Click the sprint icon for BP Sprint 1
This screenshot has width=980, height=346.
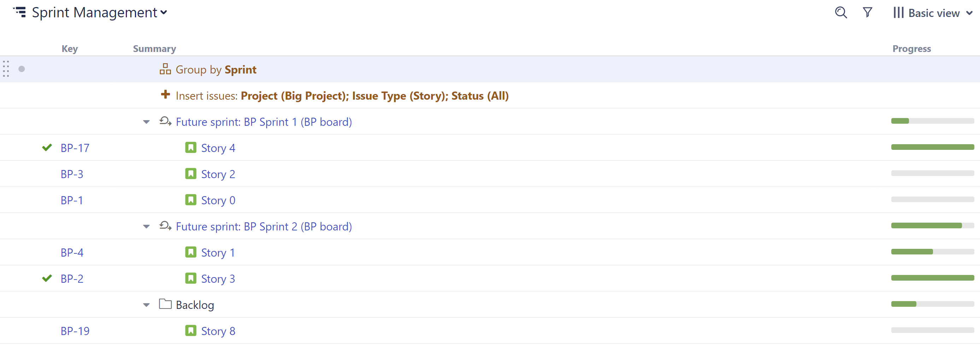coord(165,122)
